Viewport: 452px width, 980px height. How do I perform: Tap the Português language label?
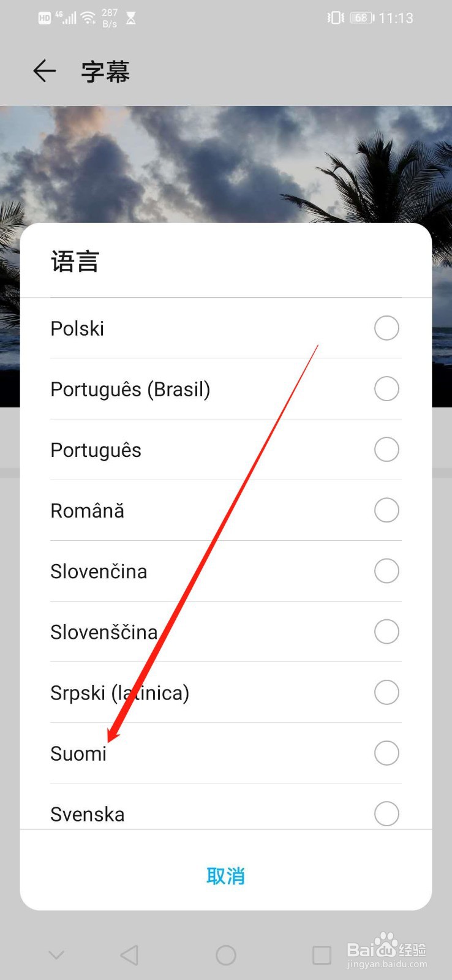(96, 450)
